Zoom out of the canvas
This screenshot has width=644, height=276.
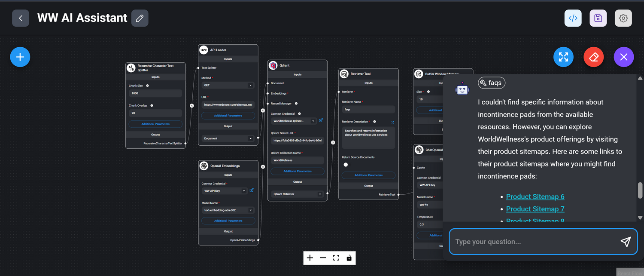[323, 258]
